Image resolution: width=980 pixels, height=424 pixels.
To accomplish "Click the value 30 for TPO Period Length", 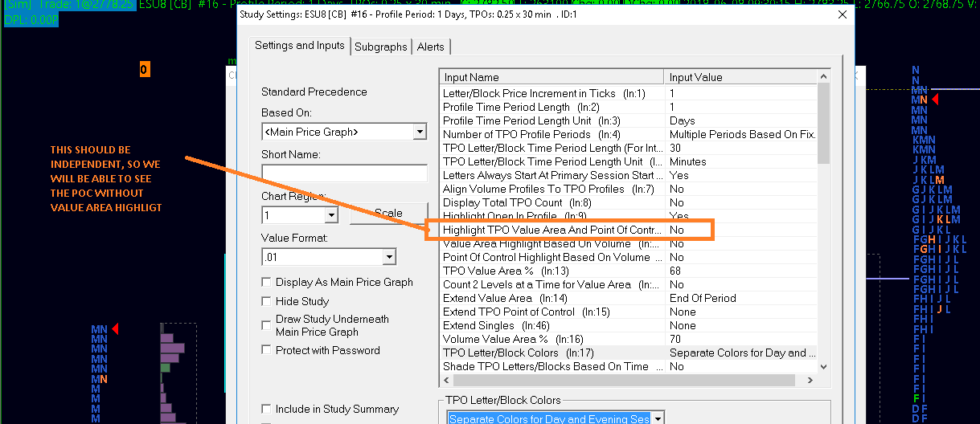I will pyautogui.click(x=676, y=148).
